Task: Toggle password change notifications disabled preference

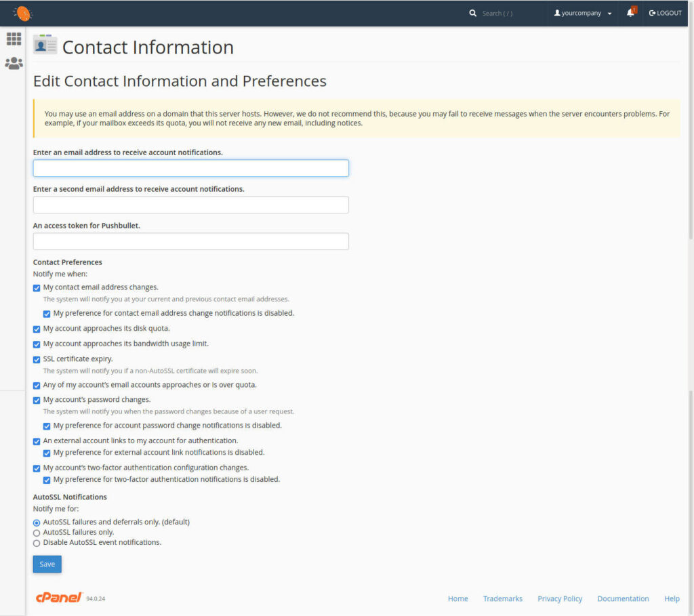Action: pyautogui.click(x=47, y=427)
